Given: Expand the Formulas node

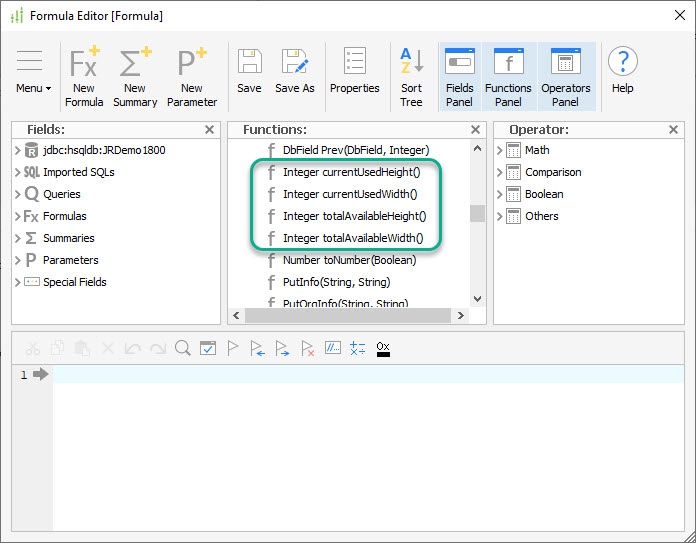Looking at the screenshot, I should [x=18, y=216].
